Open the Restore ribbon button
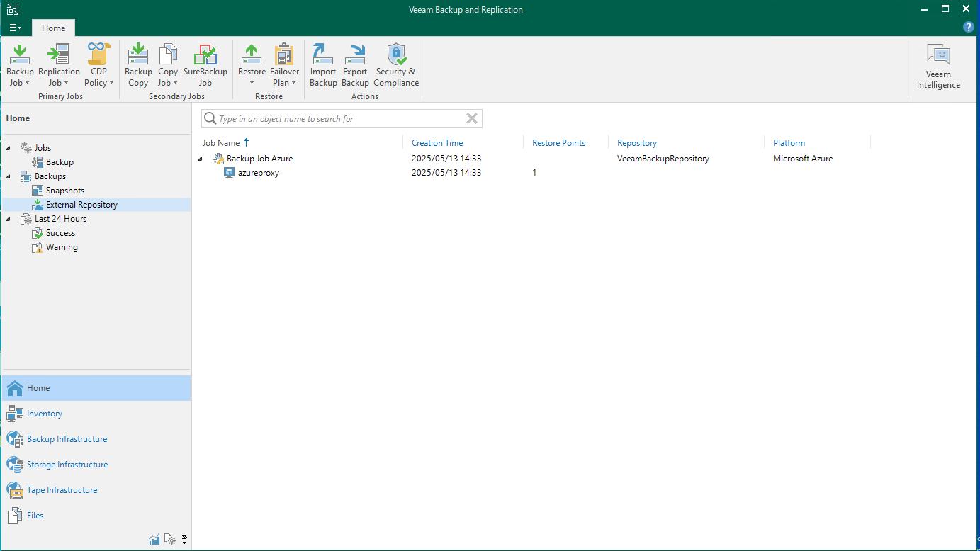The height and width of the screenshot is (551, 980). [x=252, y=64]
